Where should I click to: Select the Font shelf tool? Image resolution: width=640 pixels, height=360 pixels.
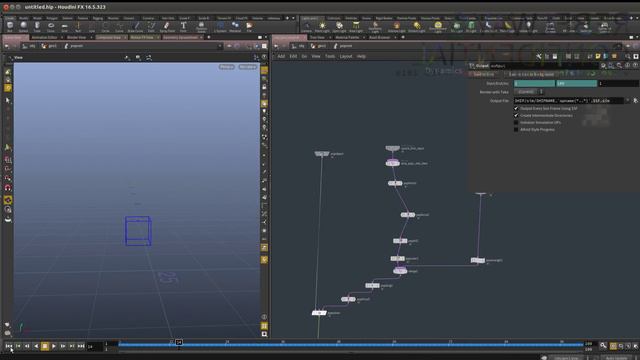click(183, 27)
